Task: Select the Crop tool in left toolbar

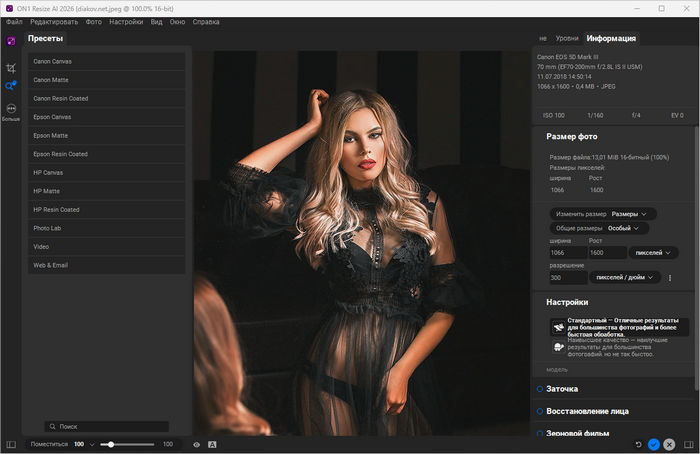Action: coord(10,67)
